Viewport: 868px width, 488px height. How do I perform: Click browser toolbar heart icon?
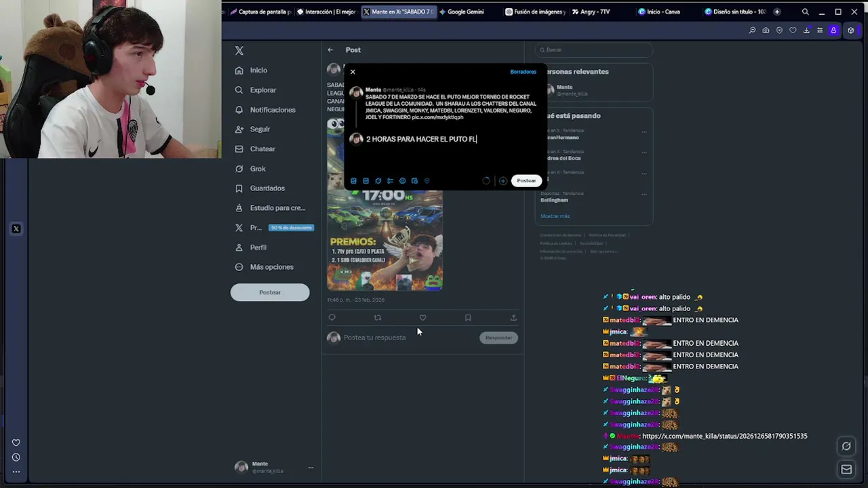[793, 30]
